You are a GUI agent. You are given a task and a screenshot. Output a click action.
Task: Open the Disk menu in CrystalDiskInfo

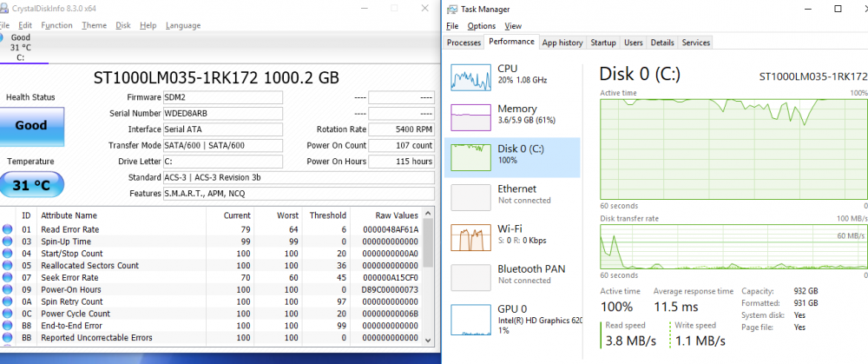[123, 25]
